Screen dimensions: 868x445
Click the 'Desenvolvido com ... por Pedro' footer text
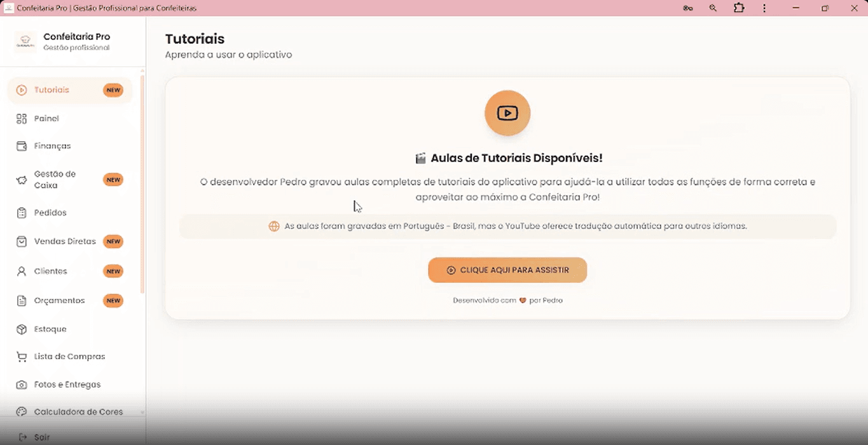coord(507,301)
